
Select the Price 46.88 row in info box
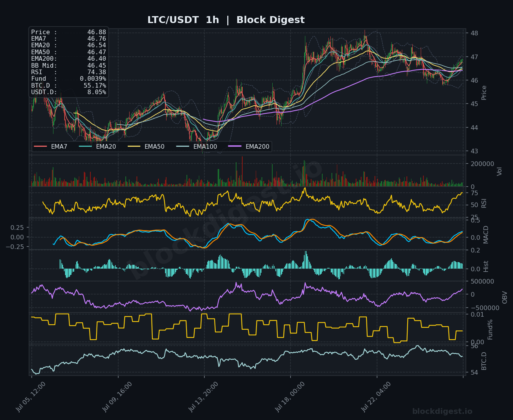pyautogui.click(x=68, y=32)
